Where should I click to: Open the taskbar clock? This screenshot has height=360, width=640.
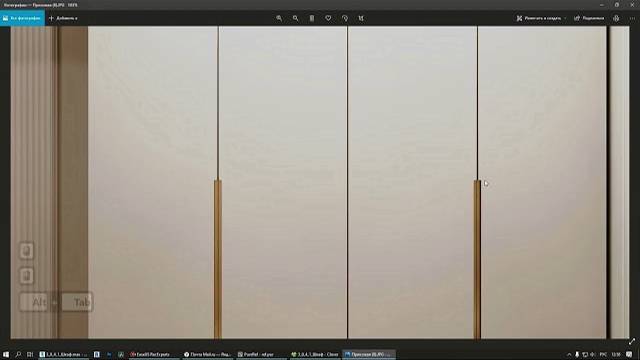click(x=616, y=355)
